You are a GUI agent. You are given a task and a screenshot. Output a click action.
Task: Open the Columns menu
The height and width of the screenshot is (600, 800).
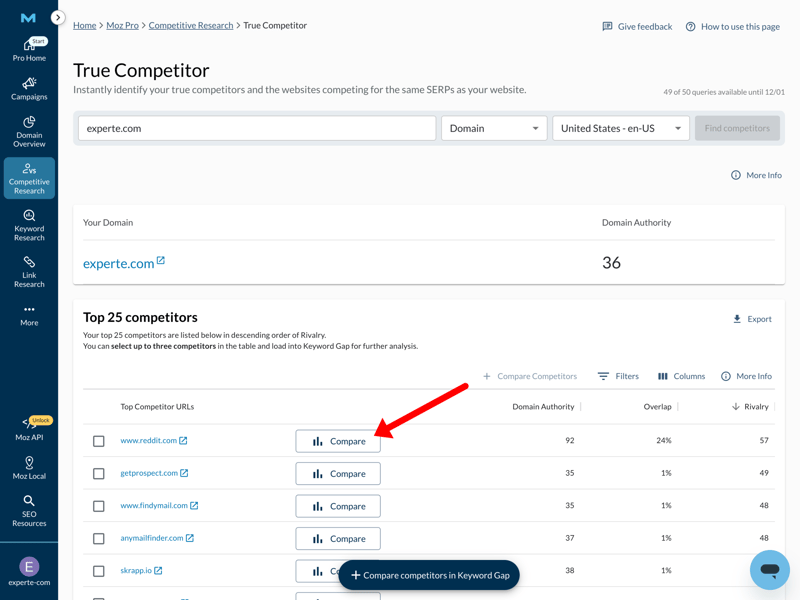681,376
